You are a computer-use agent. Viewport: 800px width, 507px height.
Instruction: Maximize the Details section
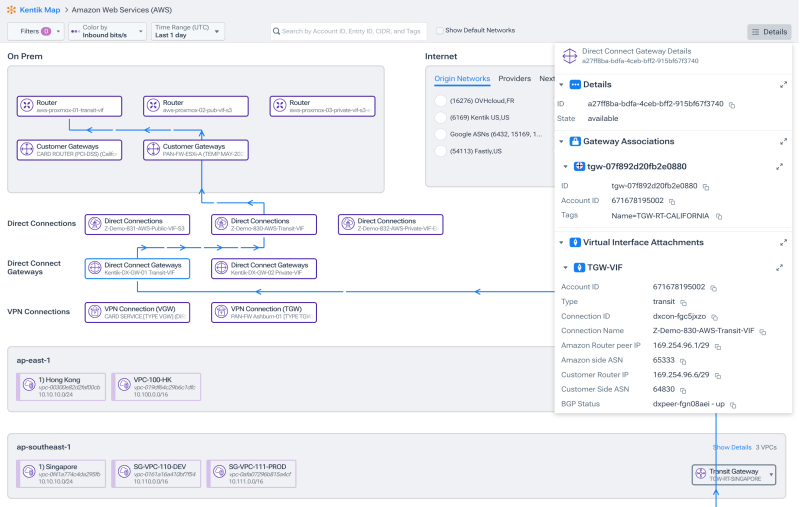pyautogui.click(x=783, y=85)
